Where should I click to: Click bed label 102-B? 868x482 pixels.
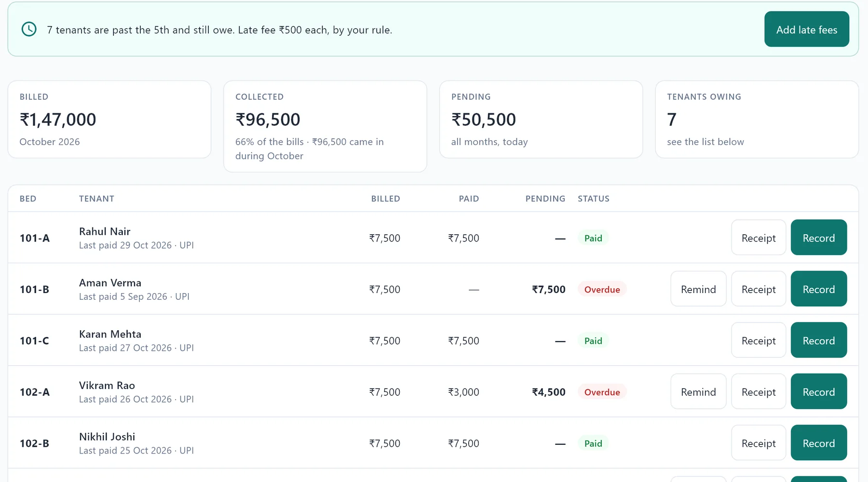tap(35, 443)
